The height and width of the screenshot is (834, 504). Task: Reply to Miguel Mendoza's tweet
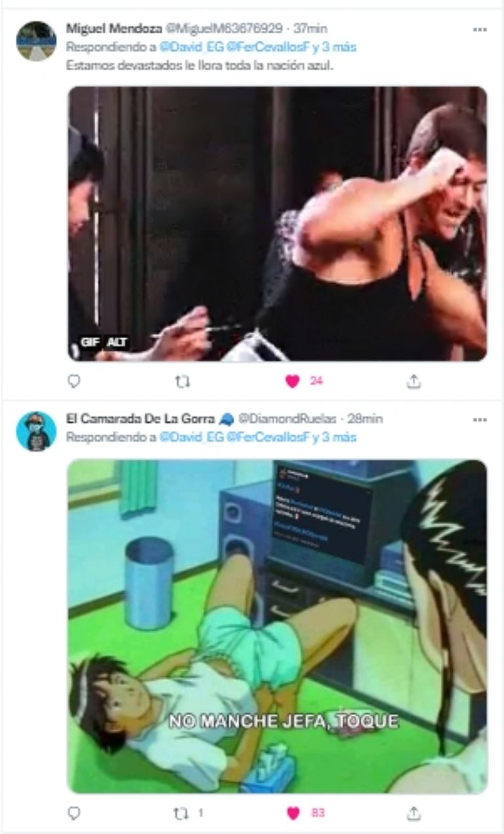[74, 381]
